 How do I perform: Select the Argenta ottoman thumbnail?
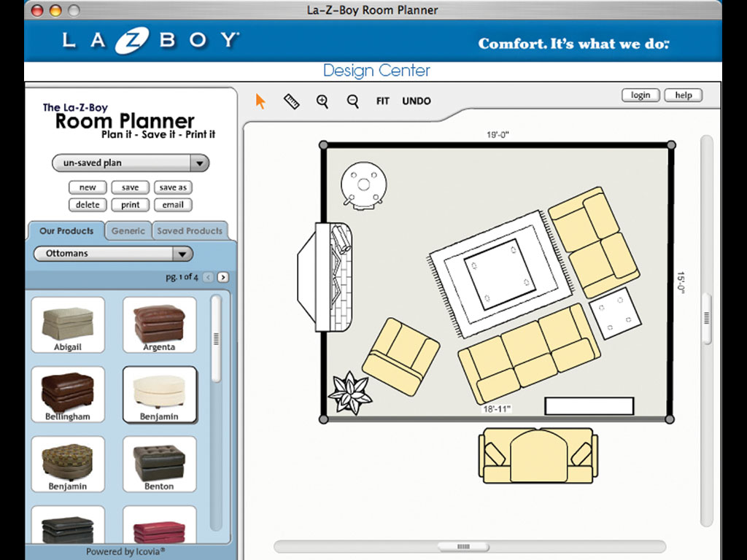pyautogui.click(x=159, y=324)
